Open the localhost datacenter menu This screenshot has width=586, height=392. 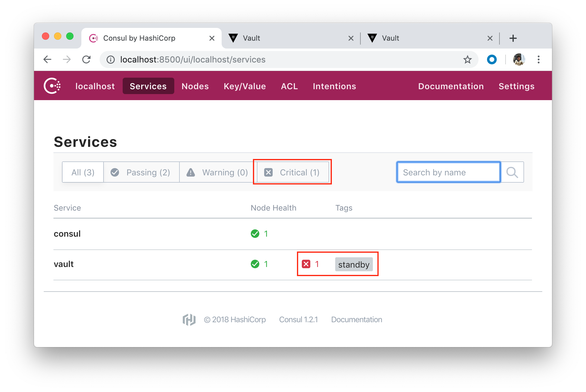pyautogui.click(x=95, y=86)
